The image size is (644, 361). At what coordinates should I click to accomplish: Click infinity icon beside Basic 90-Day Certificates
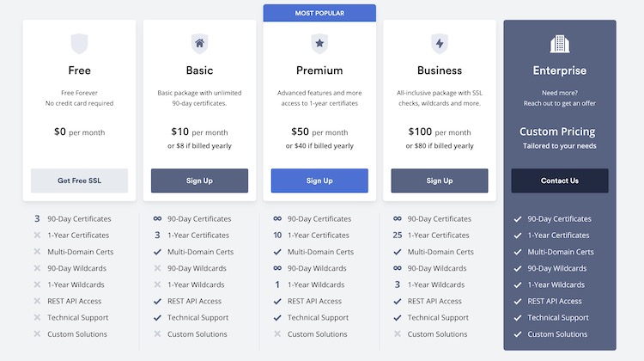(157, 218)
